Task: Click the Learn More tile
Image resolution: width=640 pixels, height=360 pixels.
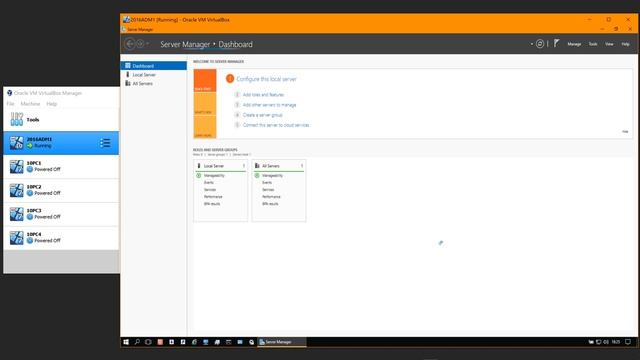Action: [205, 127]
